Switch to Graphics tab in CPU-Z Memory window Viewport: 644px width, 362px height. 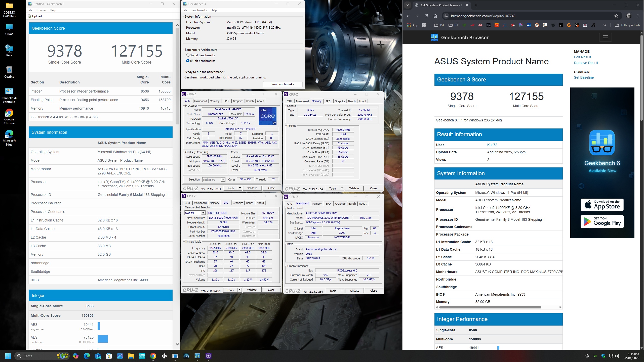coord(340,101)
